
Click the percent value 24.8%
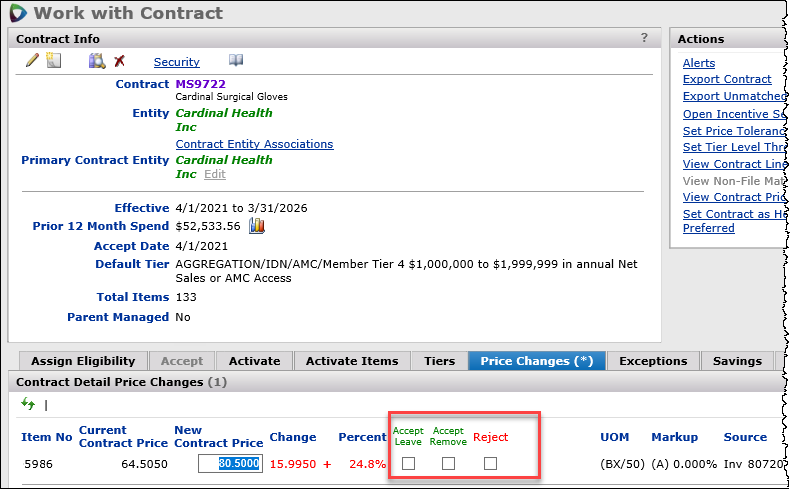point(367,464)
